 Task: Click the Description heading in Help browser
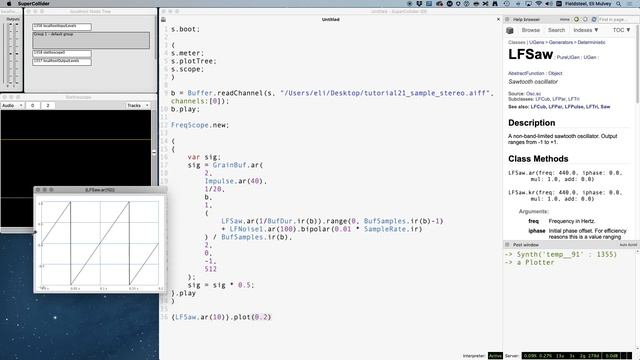pos(531,123)
